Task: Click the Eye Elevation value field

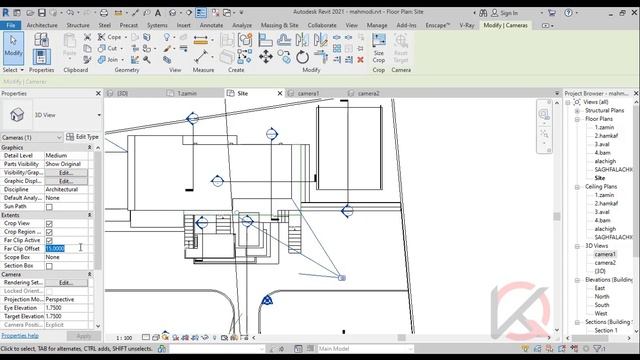Action: tap(66, 308)
